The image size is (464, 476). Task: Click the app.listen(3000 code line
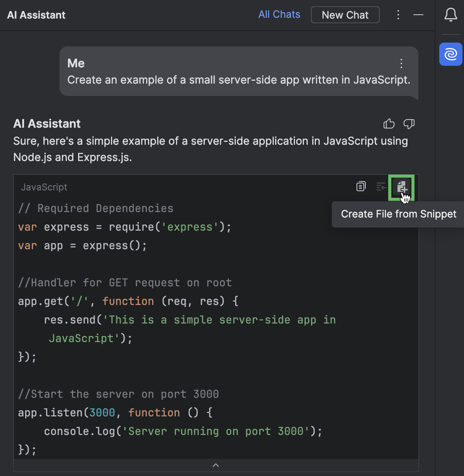pos(115,413)
